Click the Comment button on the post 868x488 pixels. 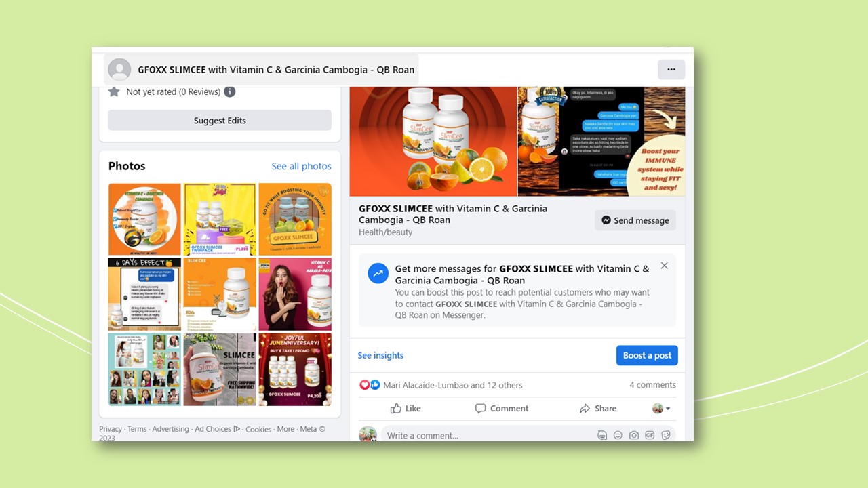[x=502, y=409]
